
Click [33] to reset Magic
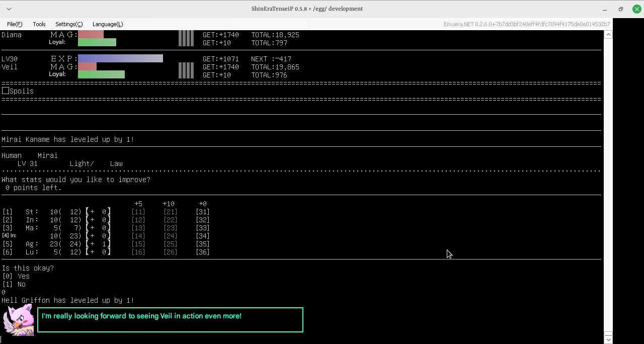click(203, 228)
